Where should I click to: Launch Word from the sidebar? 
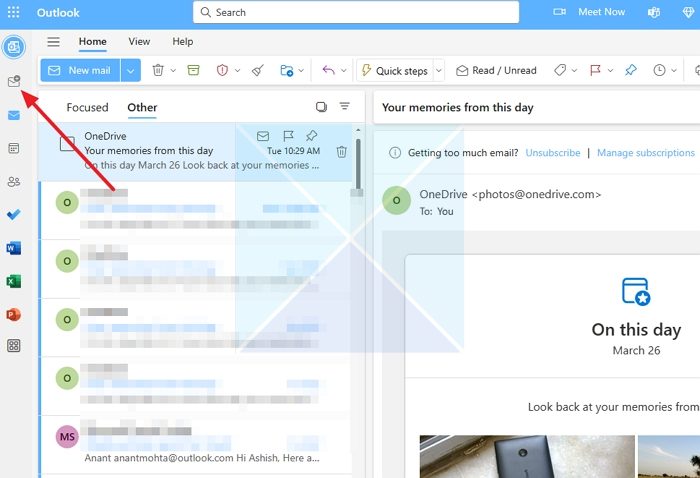[14, 248]
